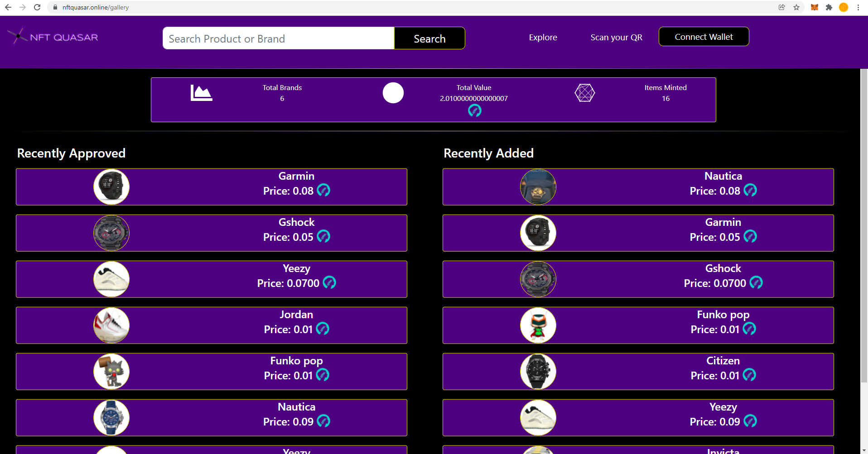868x454 pixels.
Task: Click the Items Minted count 16
Action: pos(665,99)
